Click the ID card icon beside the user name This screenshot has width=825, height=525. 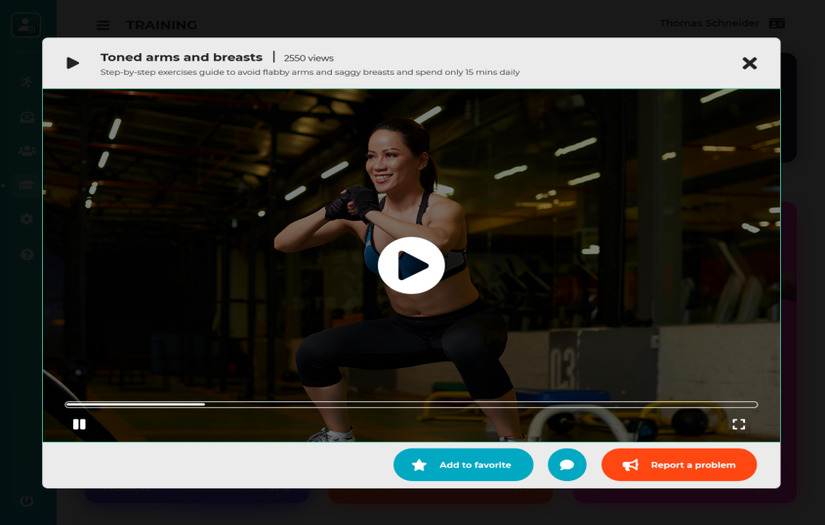(x=777, y=23)
